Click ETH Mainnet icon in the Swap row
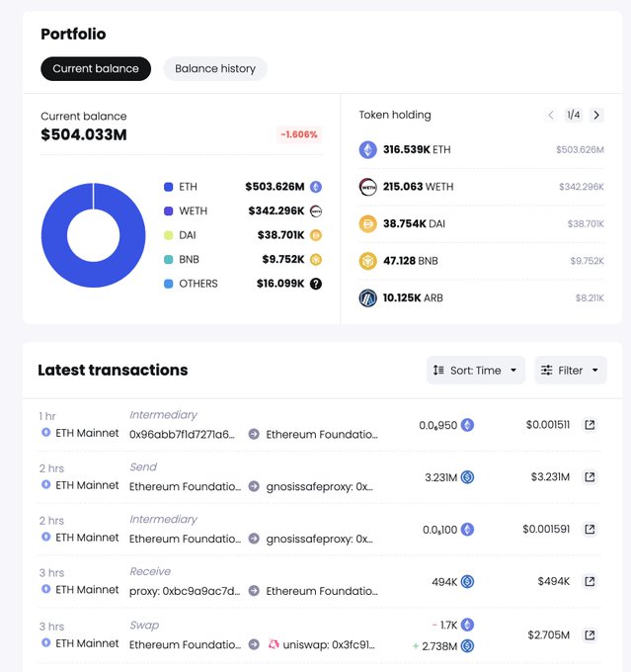This screenshot has height=672, width=631. pos(45,643)
